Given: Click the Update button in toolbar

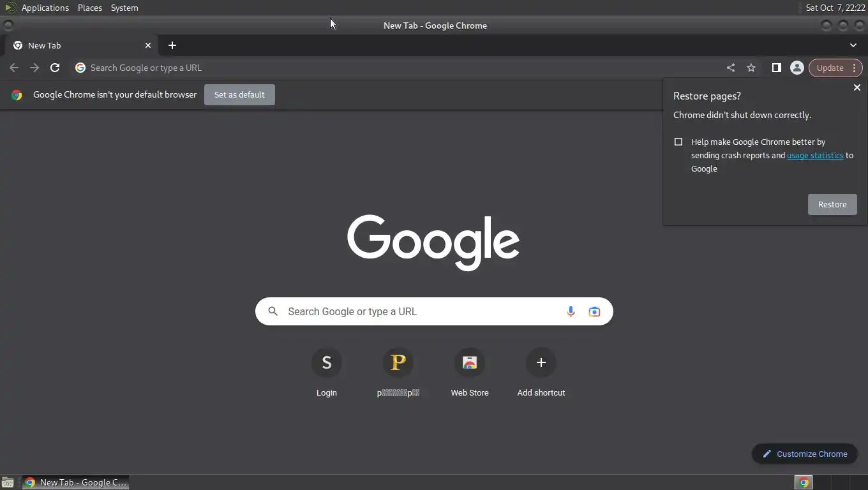Looking at the screenshot, I should click(x=830, y=68).
